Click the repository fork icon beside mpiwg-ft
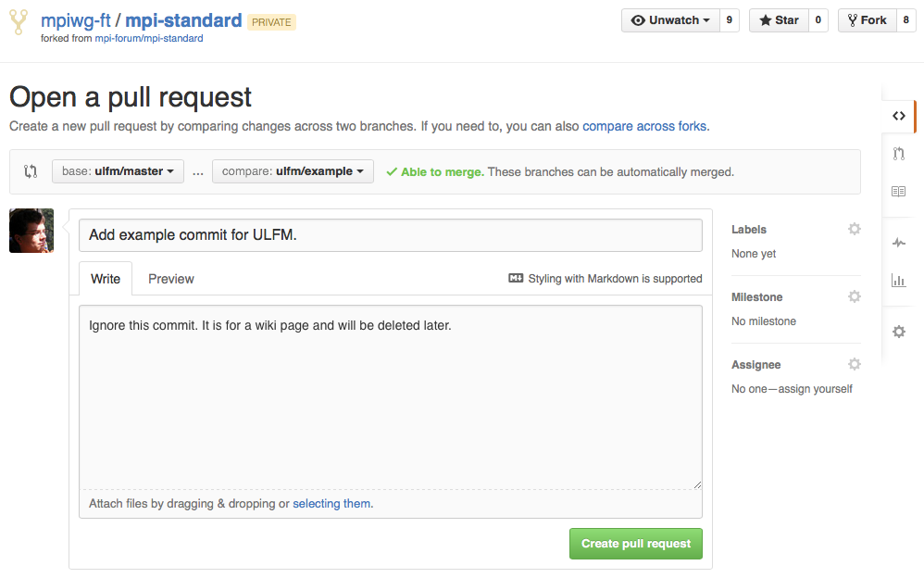The height and width of the screenshot is (578, 924). coord(19,22)
